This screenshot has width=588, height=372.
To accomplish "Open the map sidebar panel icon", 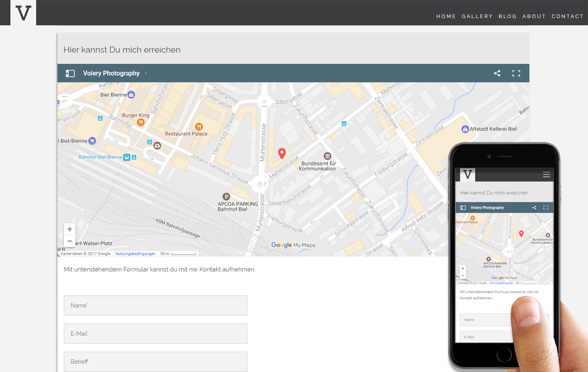I will click(70, 73).
